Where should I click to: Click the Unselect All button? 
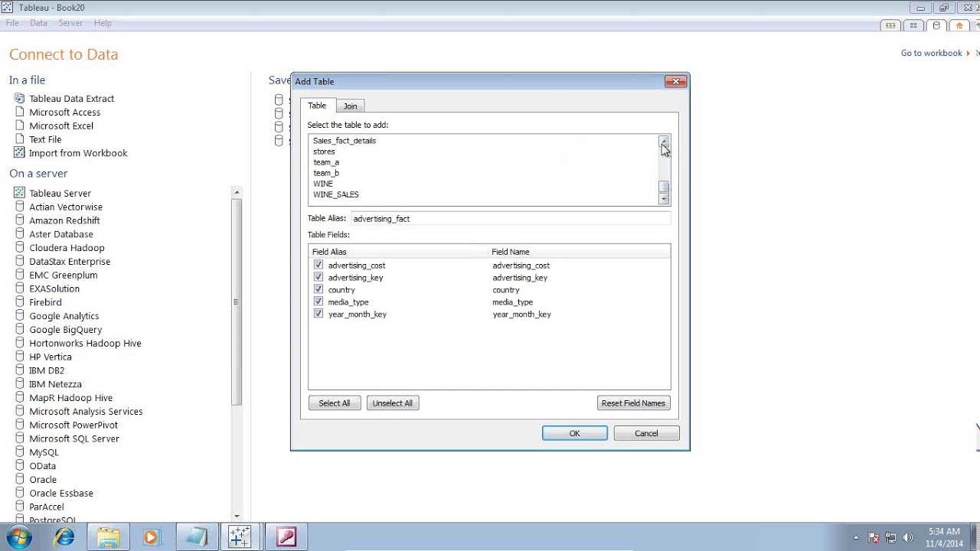point(393,403)
